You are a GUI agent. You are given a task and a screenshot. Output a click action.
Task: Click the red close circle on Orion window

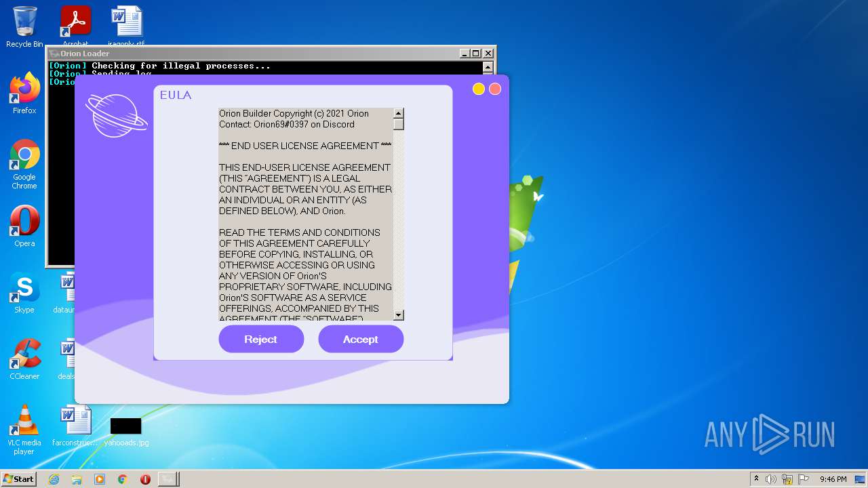495,89
